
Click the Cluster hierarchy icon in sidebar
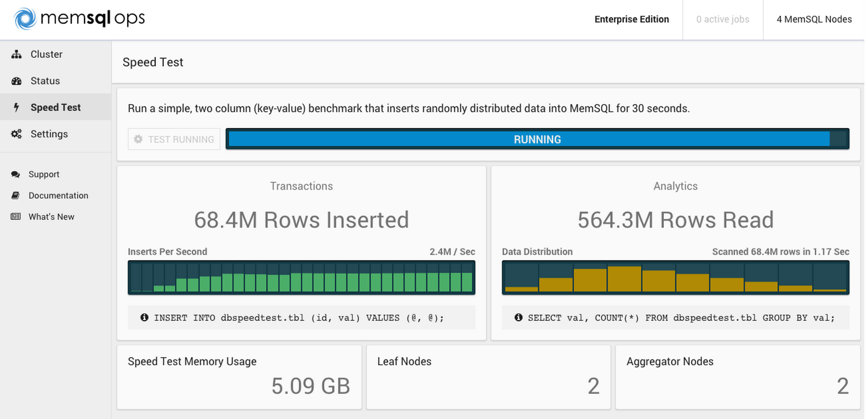pyautogui.click(x=17, y=54)
